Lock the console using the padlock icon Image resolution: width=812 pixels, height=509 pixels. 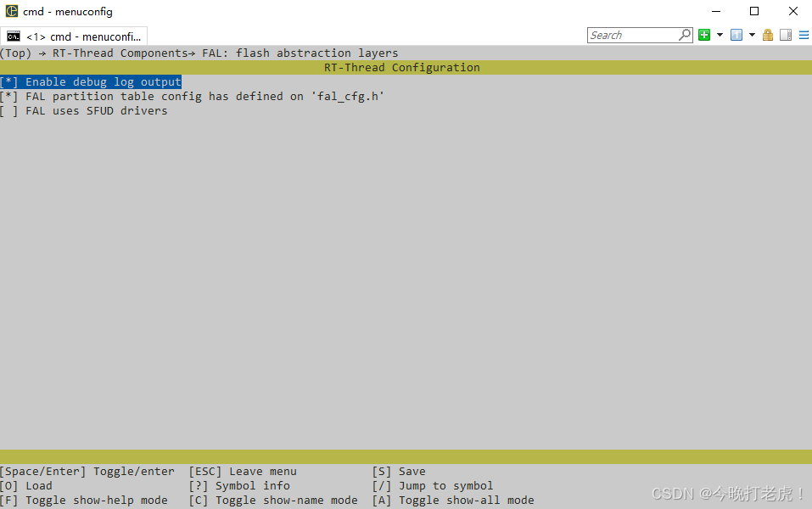[x=768, y=35]
